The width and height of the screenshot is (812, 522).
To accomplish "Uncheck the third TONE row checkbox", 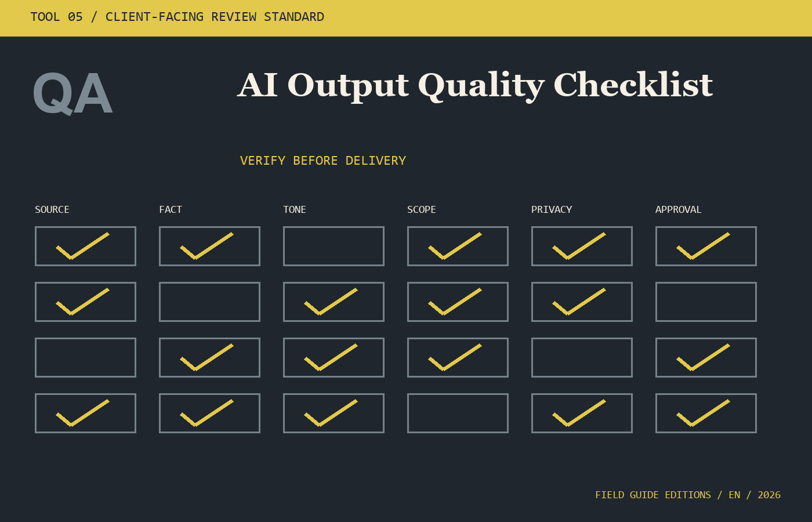I will (x=333, y=357).
